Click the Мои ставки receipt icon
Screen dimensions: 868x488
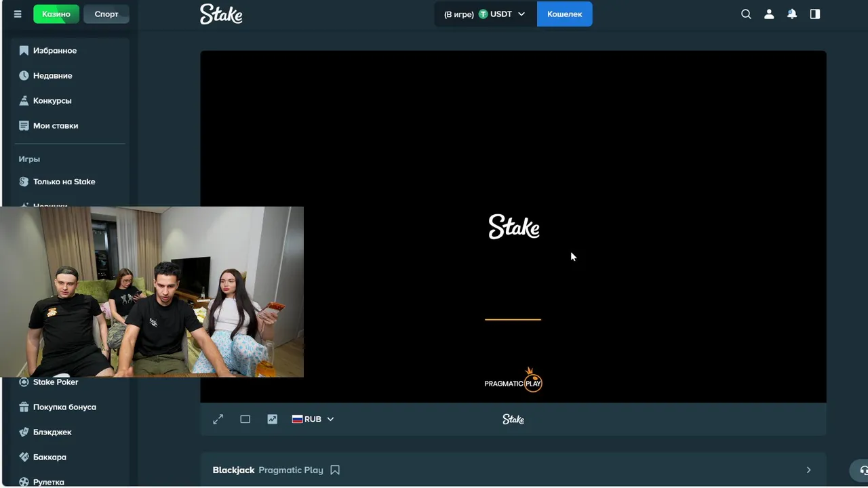click(x=24, y=126)
